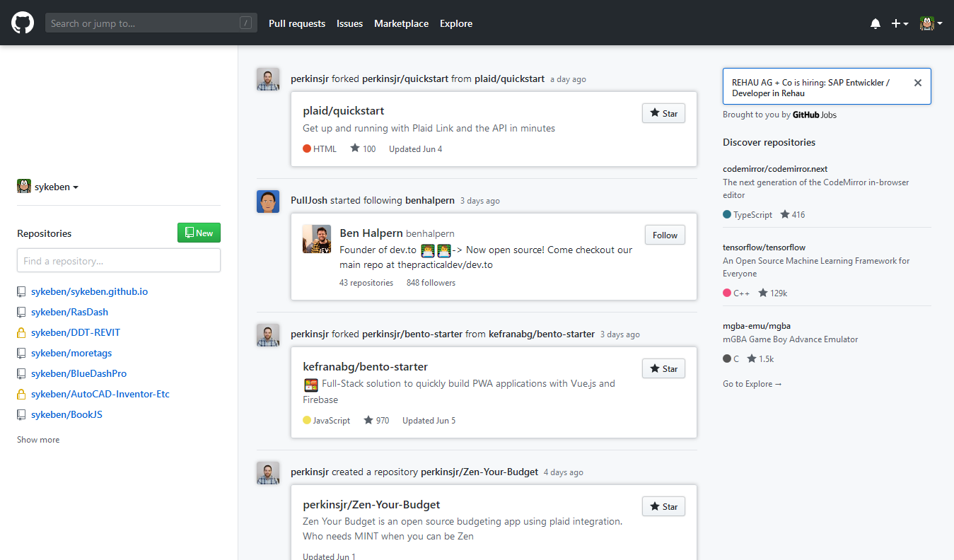Open PullJosh's profile link in feed
Viewport: 954px width, 560px height.
pyautogui.click(x=309, y=200)
